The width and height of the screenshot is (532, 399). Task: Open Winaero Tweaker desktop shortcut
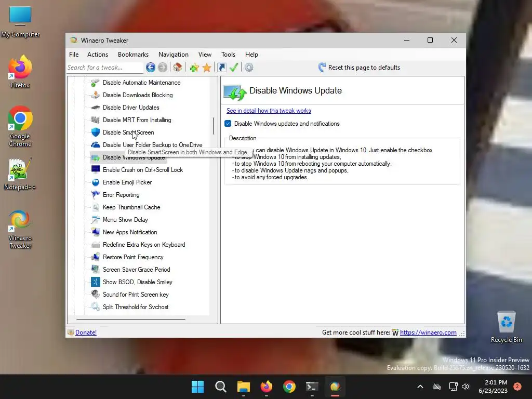tap(20, 230)
